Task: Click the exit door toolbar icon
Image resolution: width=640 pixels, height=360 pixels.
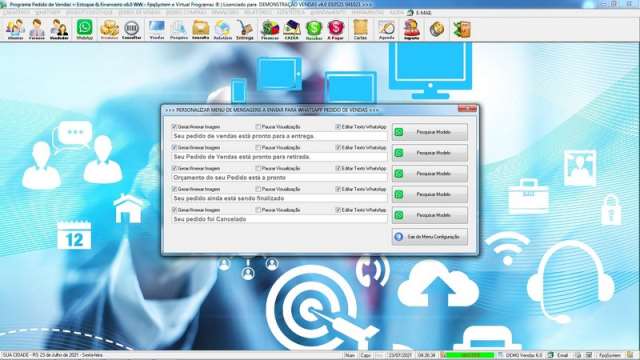Action: click(x=462, y=29)
